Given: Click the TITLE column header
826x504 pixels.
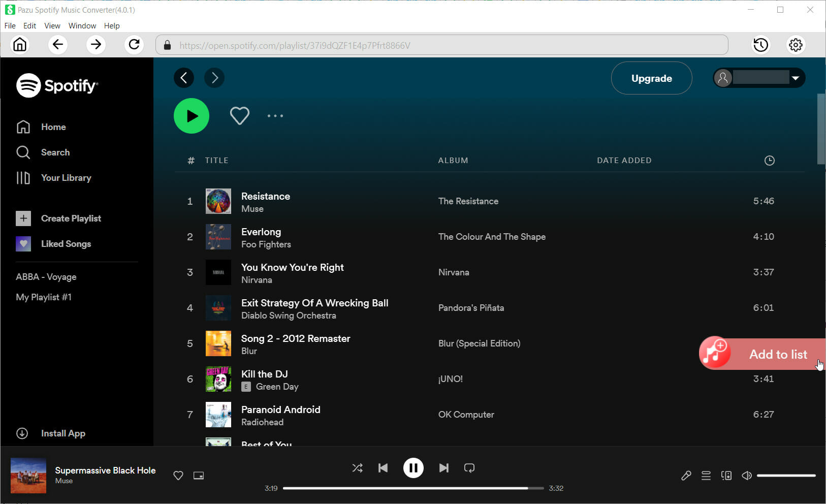Looking at the screenshot, I should (216, 161).
